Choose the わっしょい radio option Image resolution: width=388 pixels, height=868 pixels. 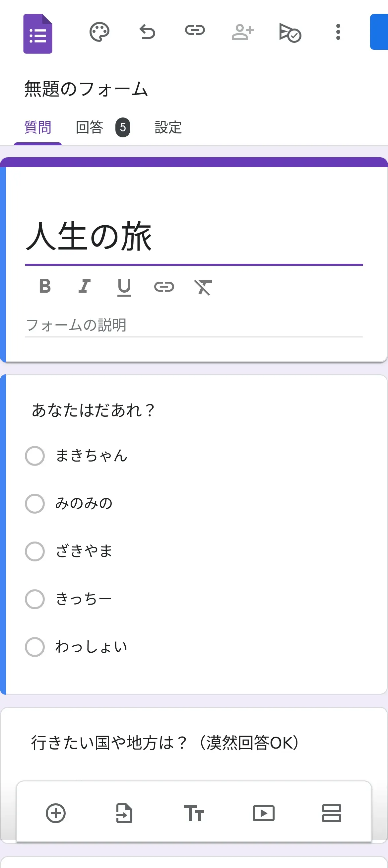click(35, 647)
